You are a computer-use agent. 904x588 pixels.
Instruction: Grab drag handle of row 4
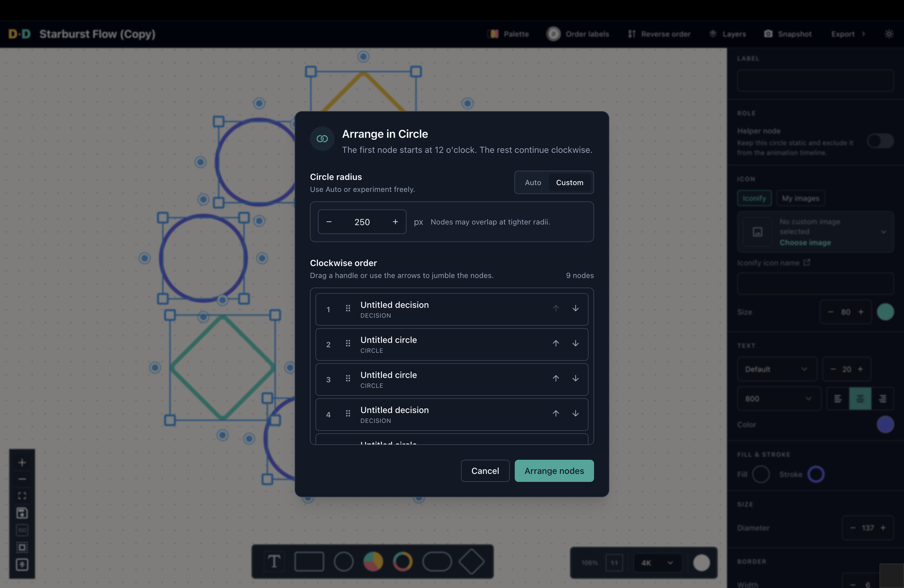pos(348,413)
